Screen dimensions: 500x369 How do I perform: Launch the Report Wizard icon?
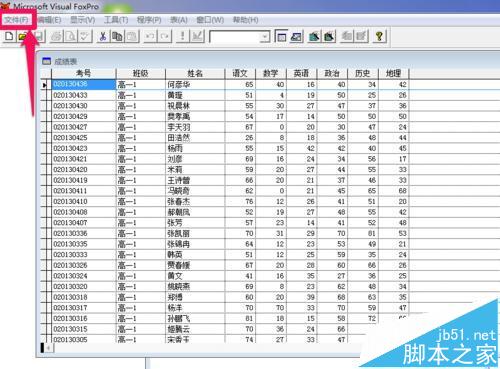tap(329, 36)
